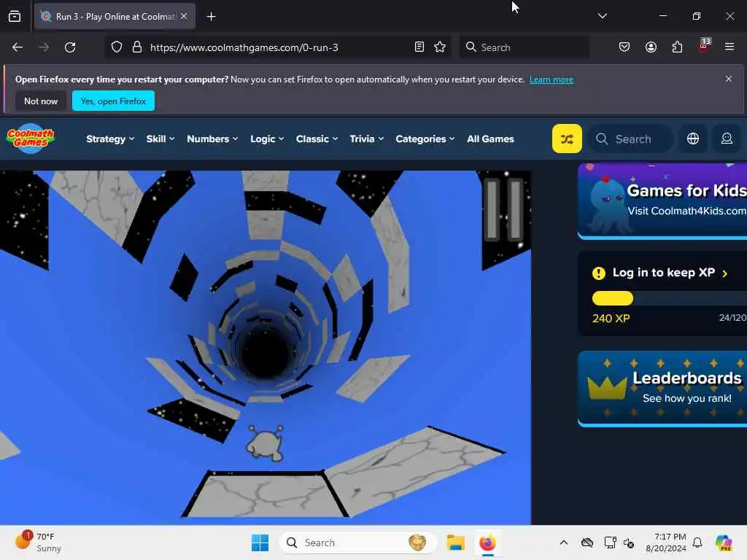Open a new browser tab
The image size is (747, 560).
tap(211, 17)
